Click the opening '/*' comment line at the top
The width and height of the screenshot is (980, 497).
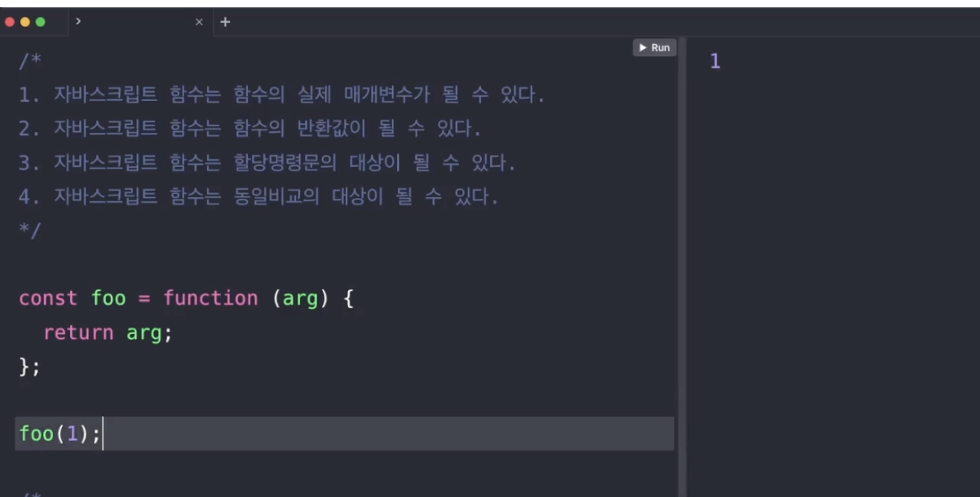pos(29,62)
